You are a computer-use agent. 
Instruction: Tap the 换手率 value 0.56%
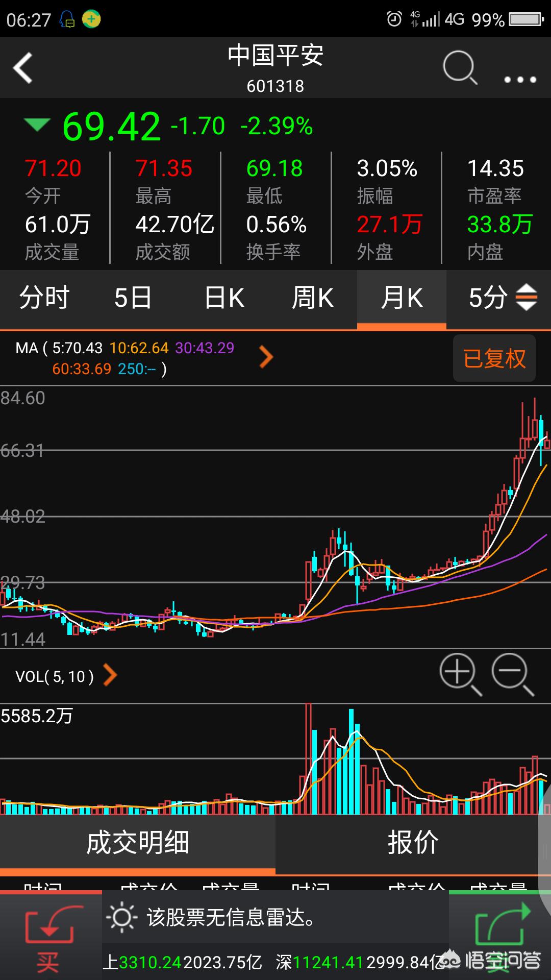pos(277,225)
